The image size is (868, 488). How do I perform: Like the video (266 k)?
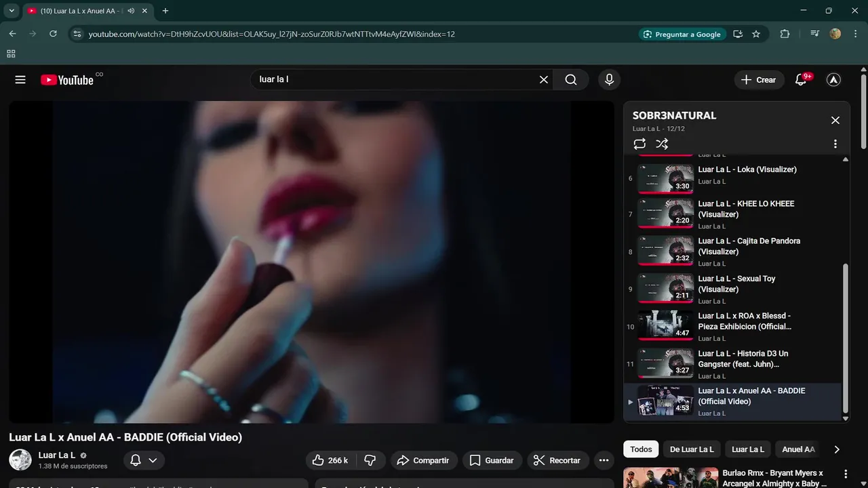(x=330, y=460)
